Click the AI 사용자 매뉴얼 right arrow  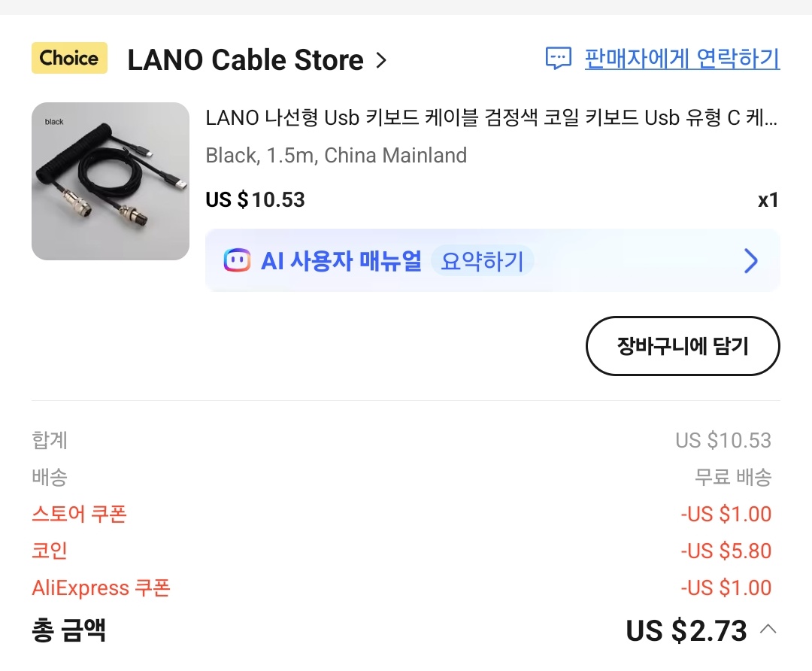pyautogui.click(x=750, y=261)
